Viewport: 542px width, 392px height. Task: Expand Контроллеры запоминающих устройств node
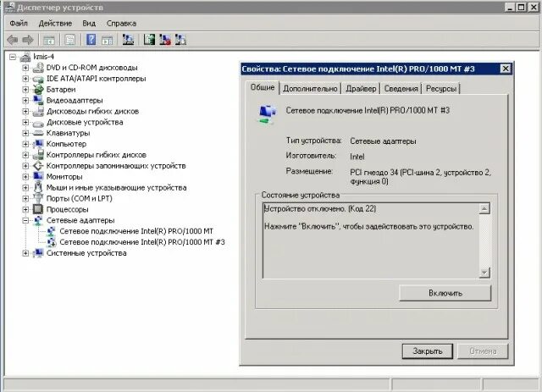point(25,166)
